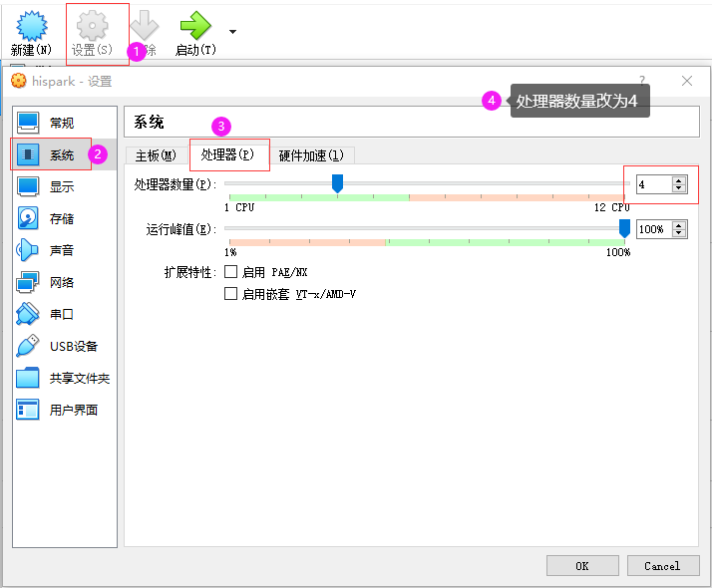The width and height of the screenshot is (712, 588).
Task: Open the Network (网络) settings icon
Action: coord(28,282)
